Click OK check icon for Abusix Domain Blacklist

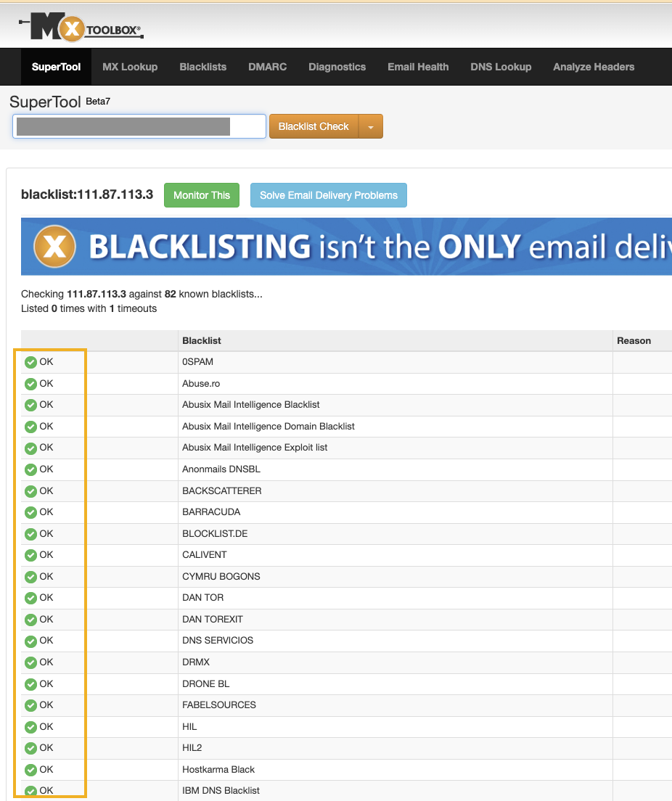click(x=30, y=427)
